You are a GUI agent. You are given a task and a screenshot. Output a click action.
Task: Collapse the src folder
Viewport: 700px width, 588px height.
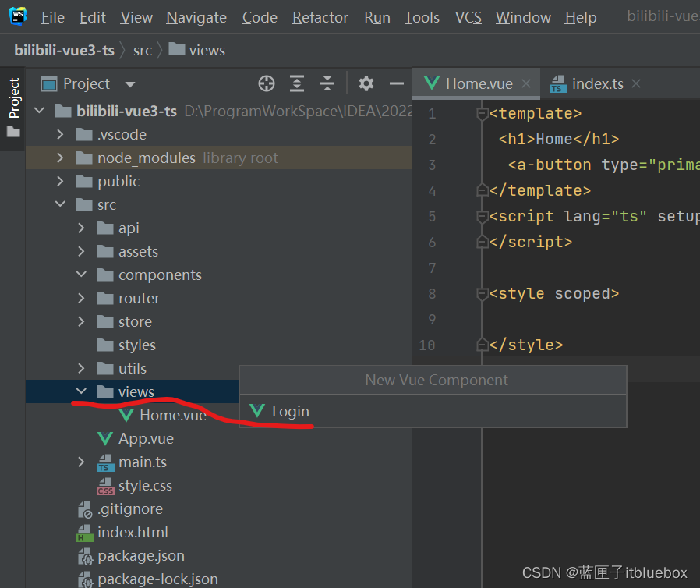pyautogui.click(x=60, y=204)
